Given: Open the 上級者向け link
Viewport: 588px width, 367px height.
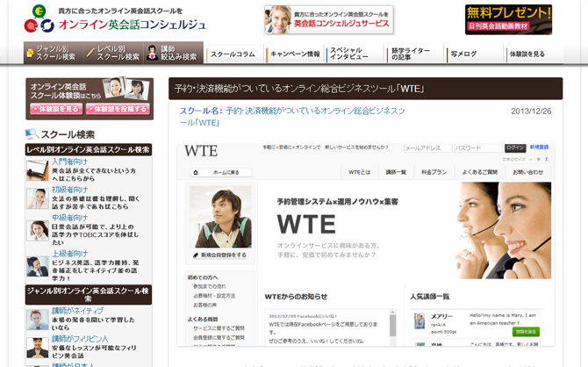Looking at the screenshot, I should pyautogui.click(x=69, y=254).
